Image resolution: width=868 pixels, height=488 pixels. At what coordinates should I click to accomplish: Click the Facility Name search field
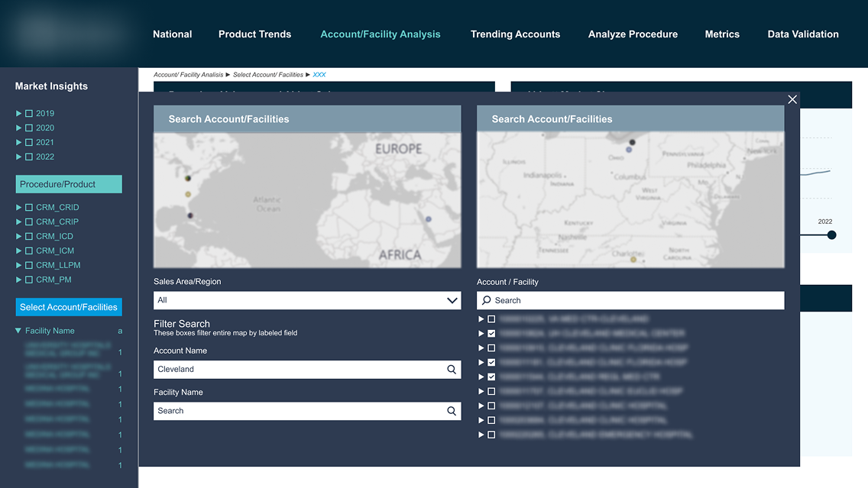307,411
